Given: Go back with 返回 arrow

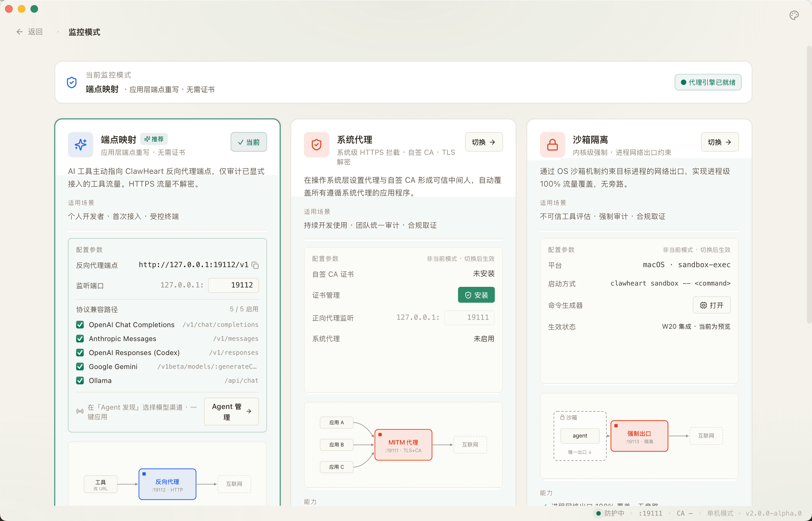Looking at the screenshot, I should coord(29,32).
